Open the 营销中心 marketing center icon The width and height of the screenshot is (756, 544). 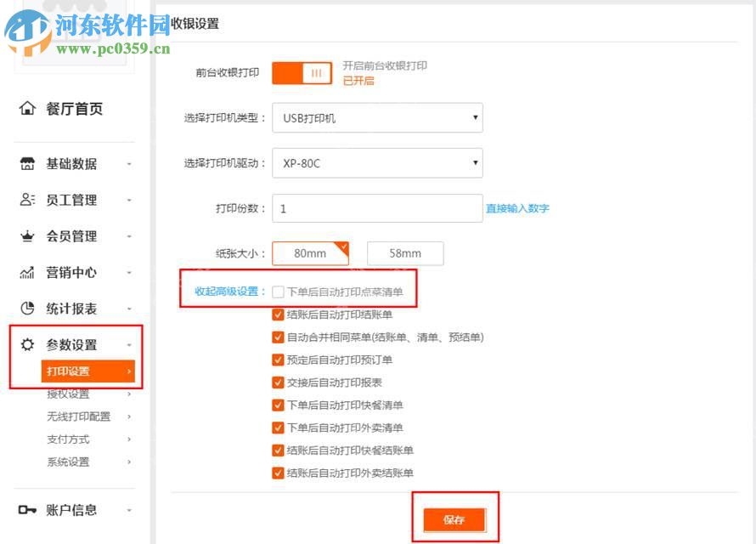click(x=26, y=273)
